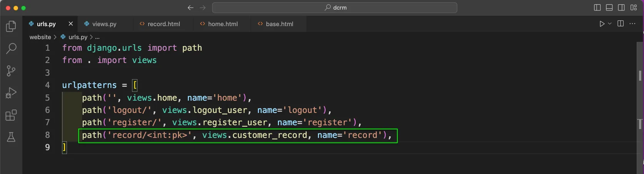Screen dimensions: 644x174
Task: Click 'django.urls' on line 1
Action: click(x=114, y=48)
